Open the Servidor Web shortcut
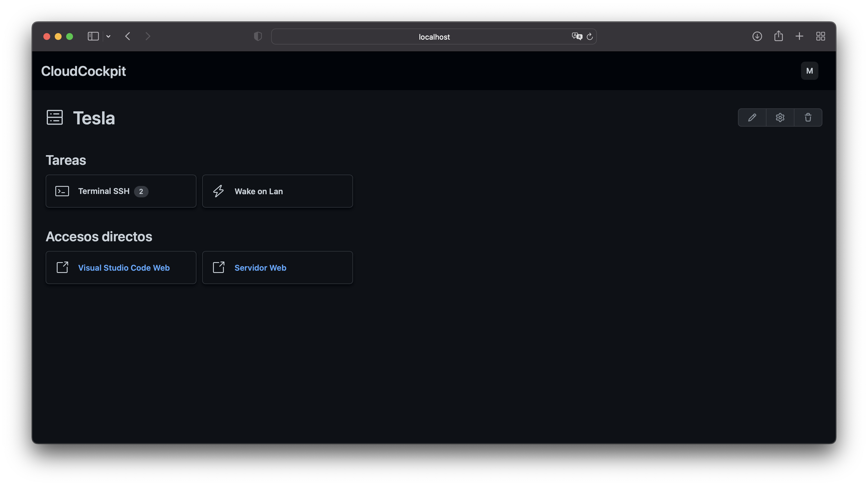 tap(260, 268)
